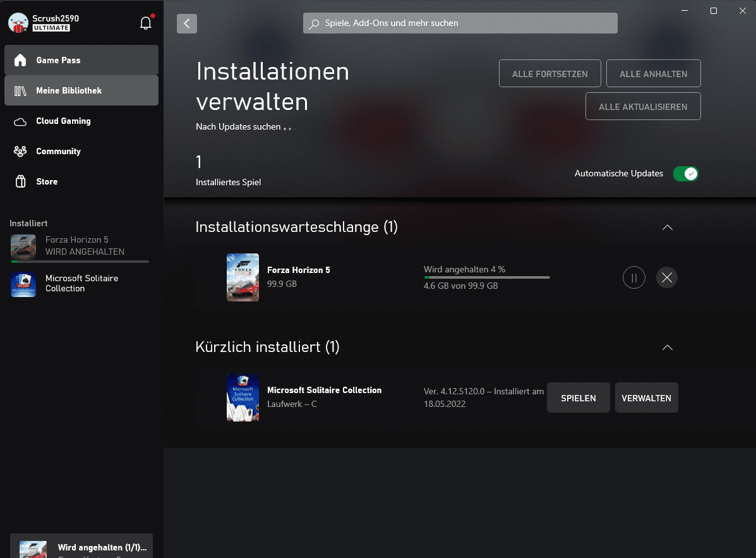
Task: Click '4.6 GB von 99.9 GB' text
Action: [x=460, y=286]
